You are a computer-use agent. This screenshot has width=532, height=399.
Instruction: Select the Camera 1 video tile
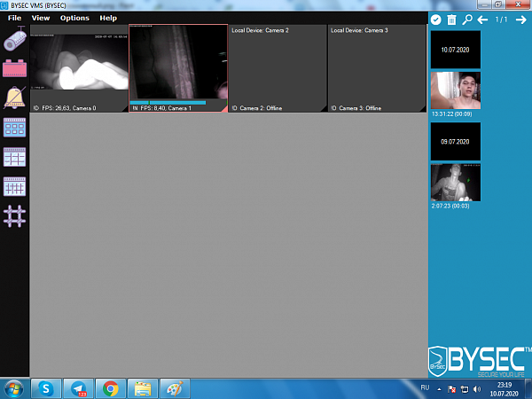[x=178, y=66]
